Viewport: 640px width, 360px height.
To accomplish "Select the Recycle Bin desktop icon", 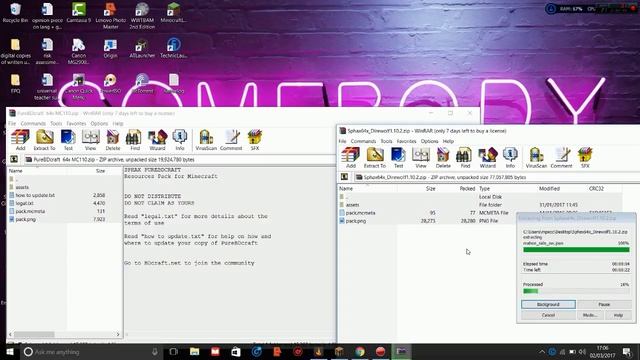I will pos(15,12).
